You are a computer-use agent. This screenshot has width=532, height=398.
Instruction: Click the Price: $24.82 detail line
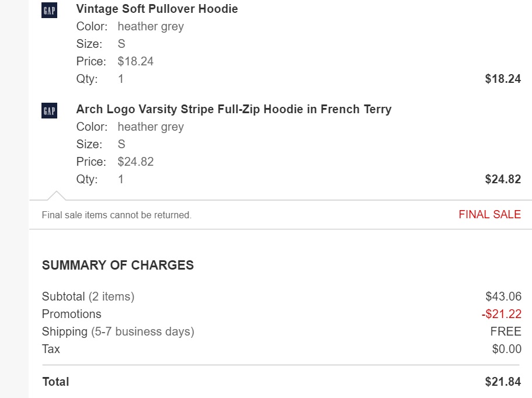click(x=115, y=162)
